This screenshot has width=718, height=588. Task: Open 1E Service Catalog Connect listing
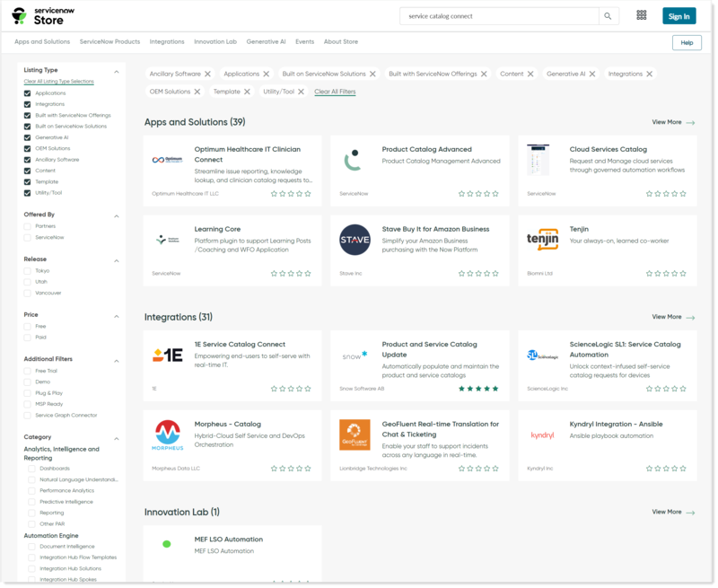pos(241,345)
